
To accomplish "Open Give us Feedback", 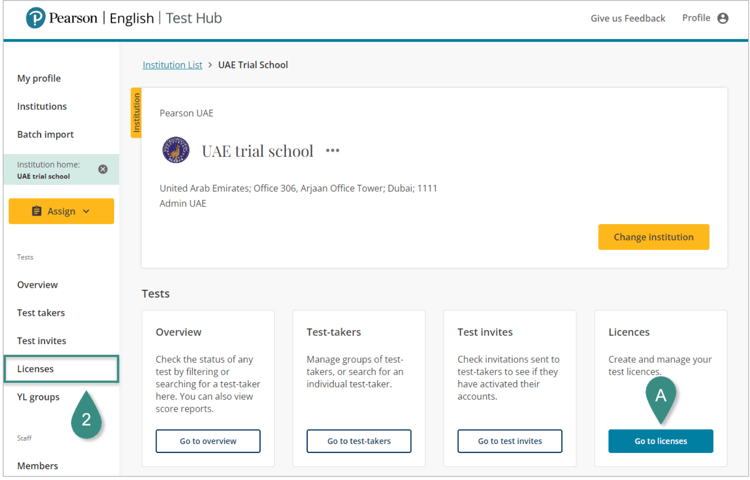I will click(627, 18).
